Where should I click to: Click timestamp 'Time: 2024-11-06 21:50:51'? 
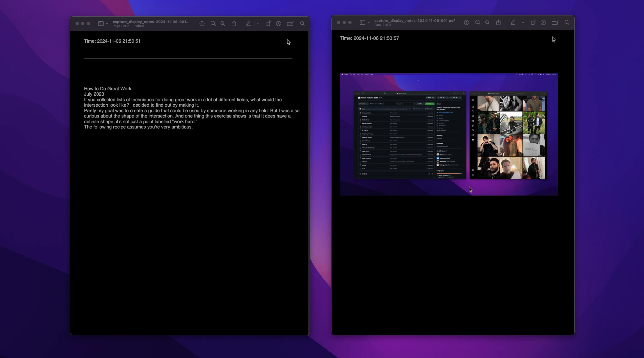click(x=112, y=41)
